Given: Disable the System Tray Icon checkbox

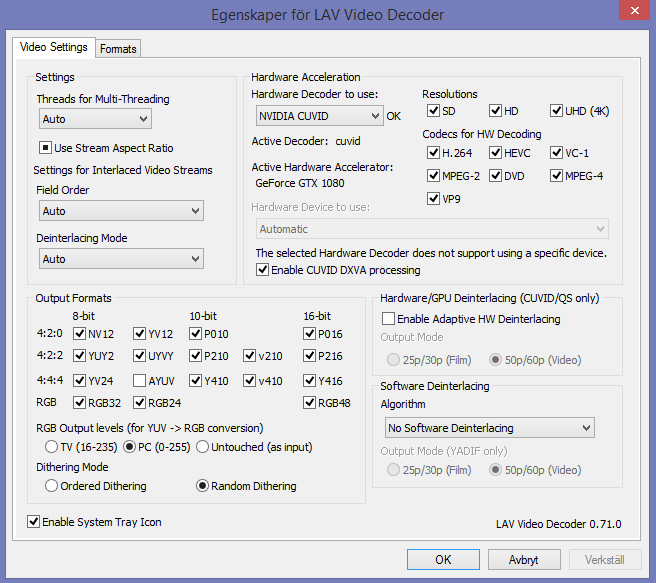Looking at the screenshot, I should (33, 522).
